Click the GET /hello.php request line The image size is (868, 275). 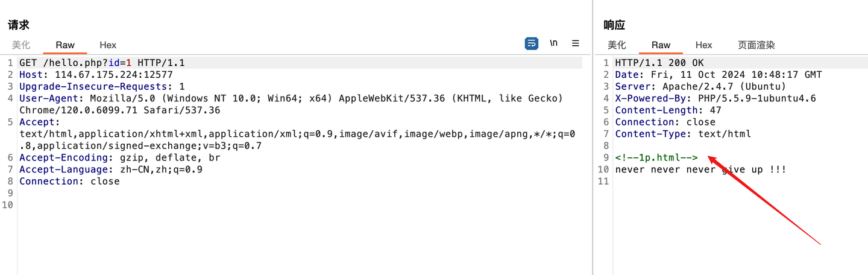point(102,63)
